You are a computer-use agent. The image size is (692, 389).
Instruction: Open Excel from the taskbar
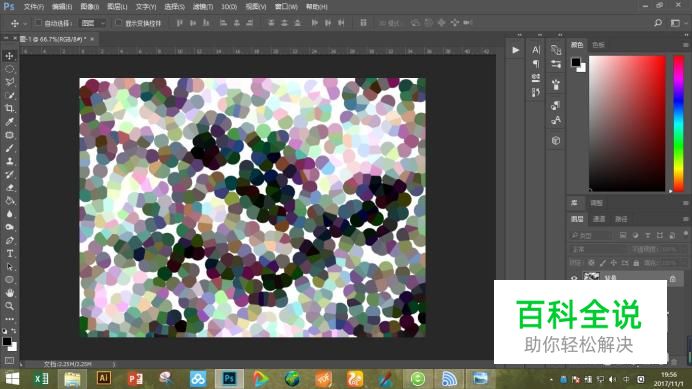(41, 379)
